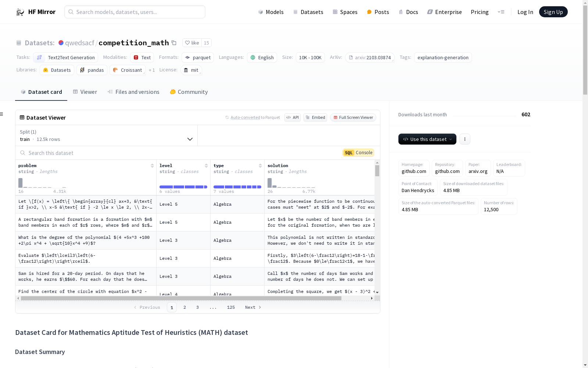Open Docs in the top navigation
The height and width of the screenshot is (368, 588).
click(x=408, y=12)
